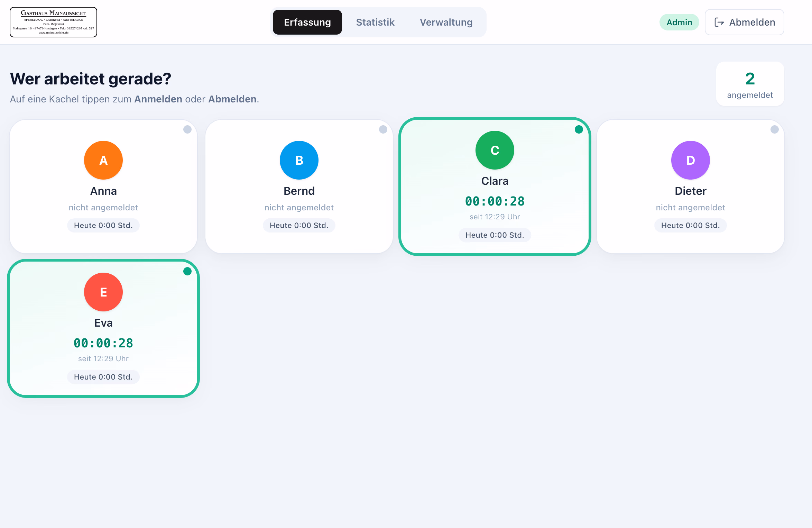Screen dimensions: 812x528
Task: Click the name Dieter on his tile
Action: click(x=691, y=191)
